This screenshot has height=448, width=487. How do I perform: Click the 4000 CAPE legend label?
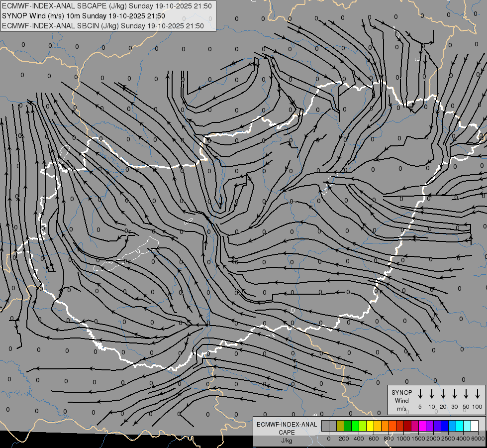pyautogui.click(x=463, y=439)
